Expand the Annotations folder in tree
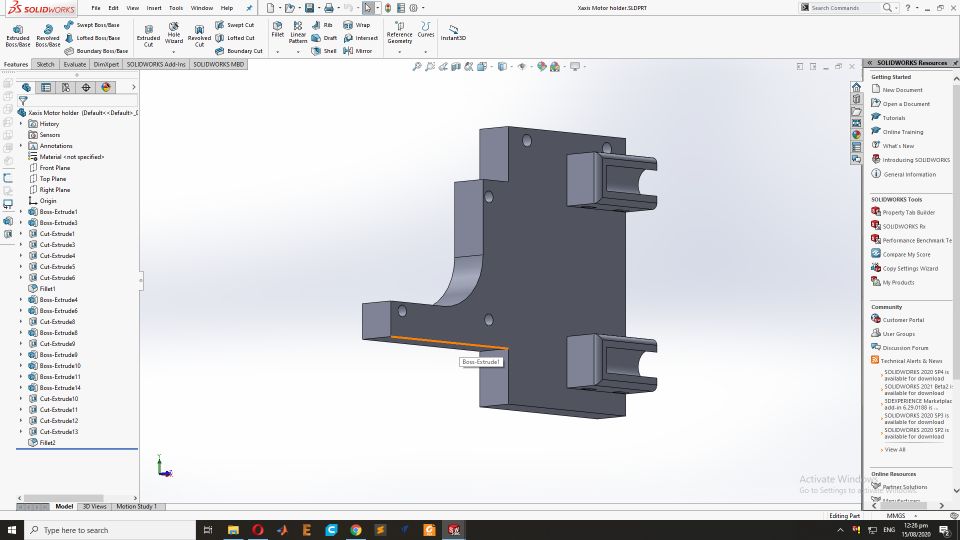 point(21,146)
